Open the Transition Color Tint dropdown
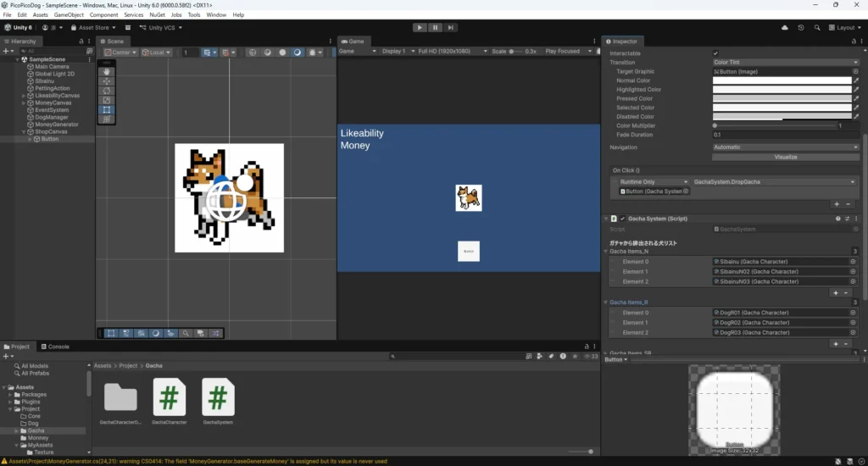This screenshot has width=868, height=466. (786, 63)
